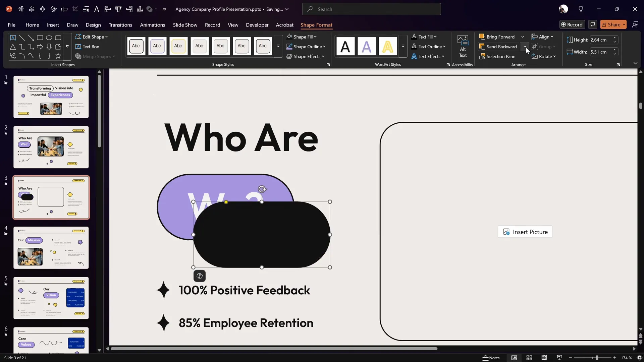This screenshot has width=644, height=362.
Task: Open Shape Effects menu
Action: (306, 56)
